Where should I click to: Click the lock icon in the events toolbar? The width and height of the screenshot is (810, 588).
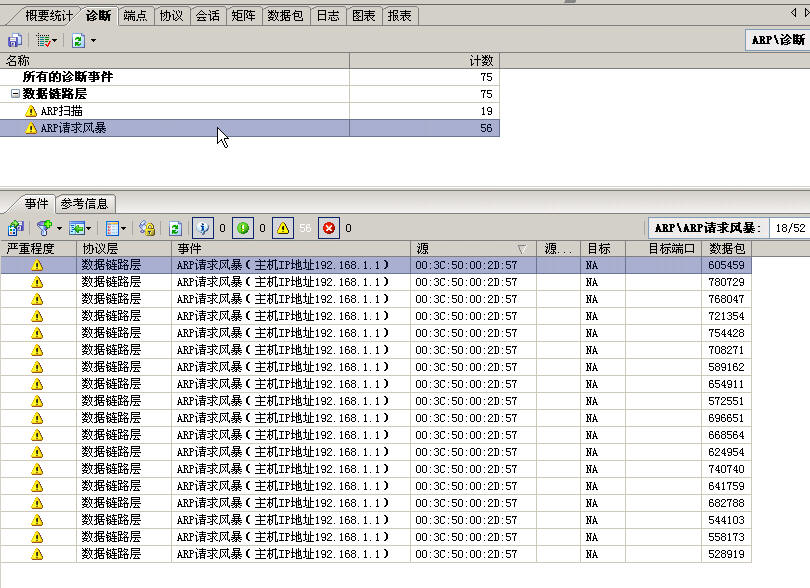pos(147,228)
